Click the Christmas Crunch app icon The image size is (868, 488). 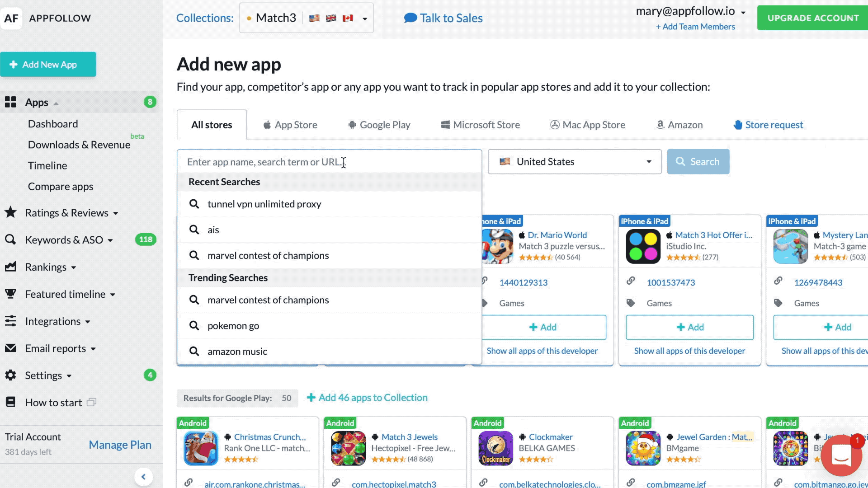(201, 448)
